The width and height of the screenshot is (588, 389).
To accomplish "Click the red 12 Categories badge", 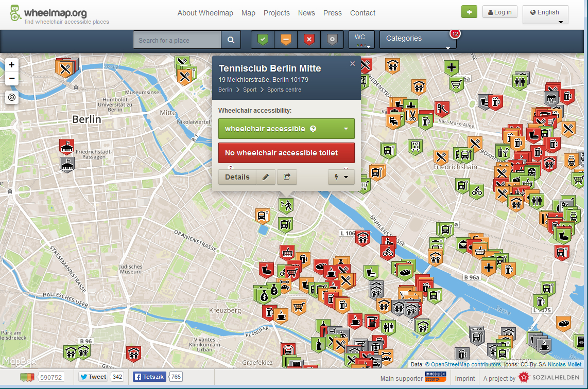I will [455, 34].
